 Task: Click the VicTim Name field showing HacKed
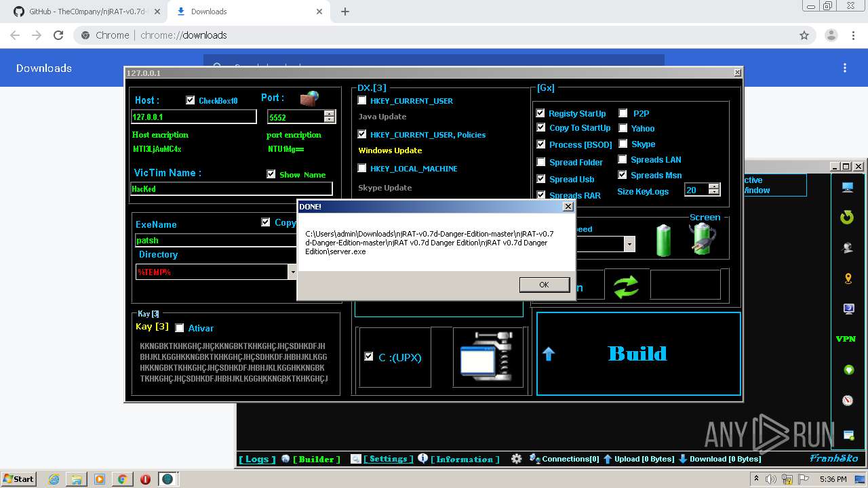pyautogui.click(x=231, y=188)
